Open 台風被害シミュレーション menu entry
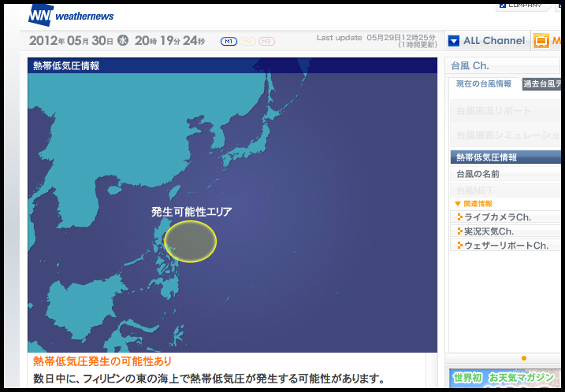The height and width of the screenshot is (392, 565). tap(506, 135)
